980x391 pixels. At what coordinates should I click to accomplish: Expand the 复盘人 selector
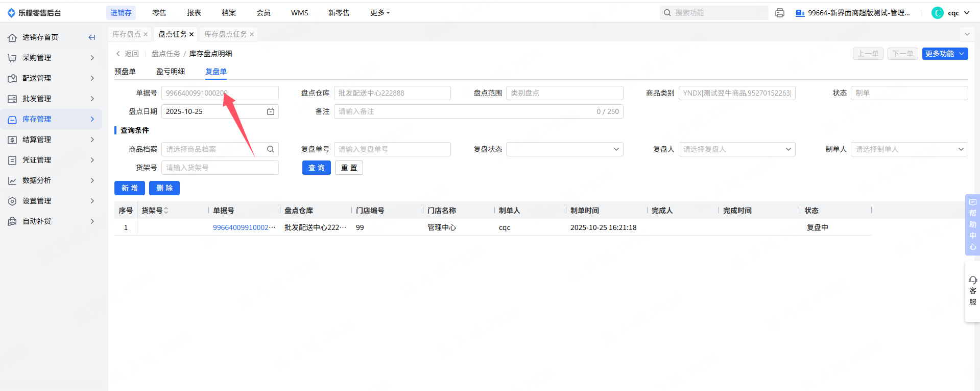coord(736,149)
